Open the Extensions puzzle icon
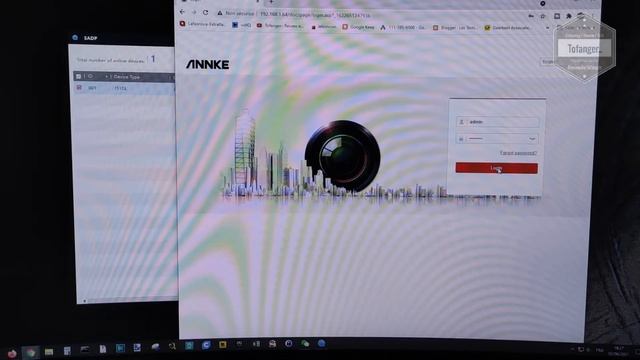640x360 pixels. pyautogui.click(x=569, y=16)
